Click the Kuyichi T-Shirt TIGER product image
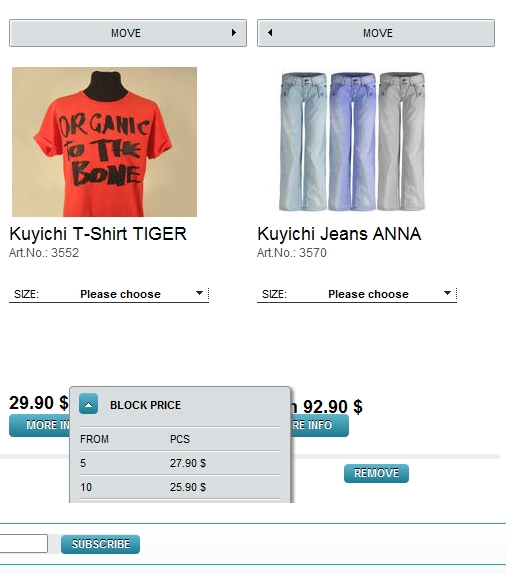 pos(104,142)
